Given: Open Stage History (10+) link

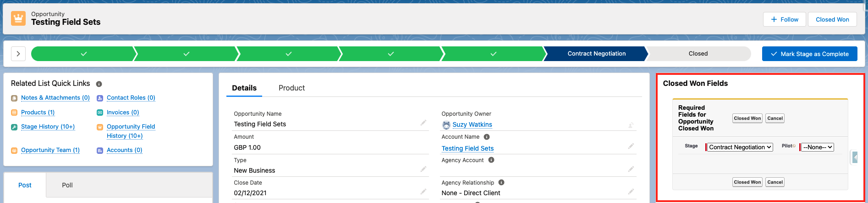Looking at the screenshot, I should coord(48,127).
